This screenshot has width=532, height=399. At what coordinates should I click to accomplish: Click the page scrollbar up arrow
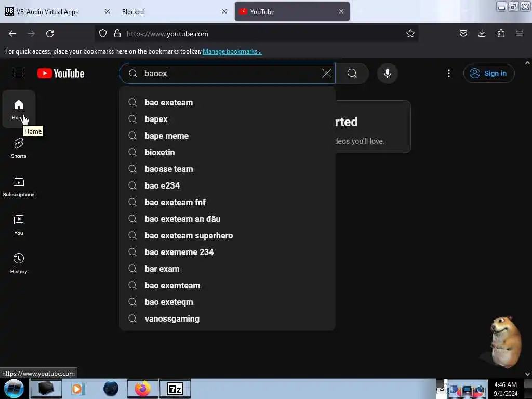pyautogui.click(x=527, y=63)
